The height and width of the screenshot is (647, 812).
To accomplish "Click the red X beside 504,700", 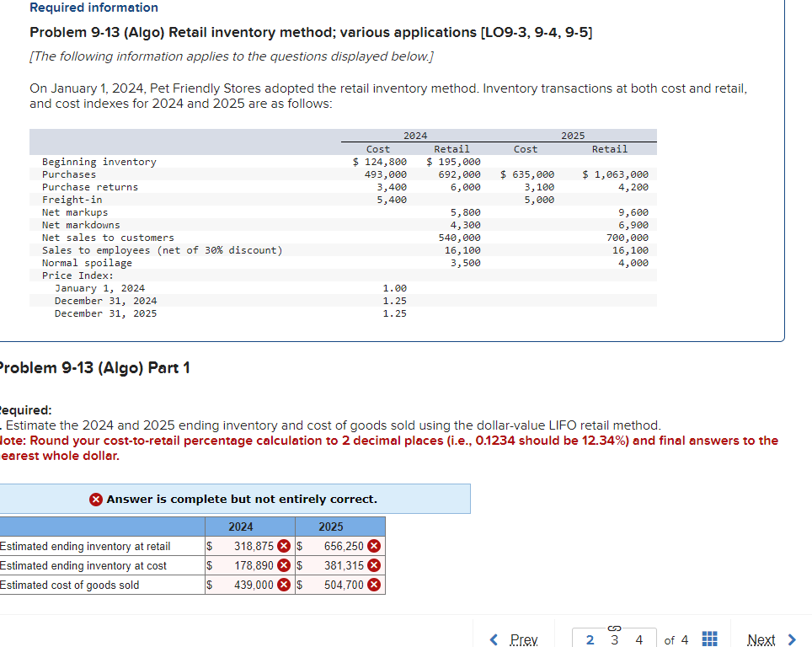I will point(372,584).
